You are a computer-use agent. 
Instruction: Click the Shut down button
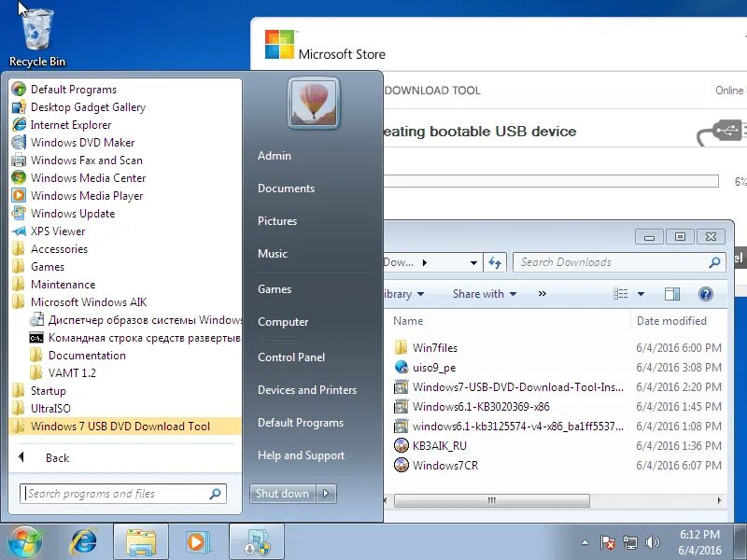pyautogui.click(x=283, y=494)
